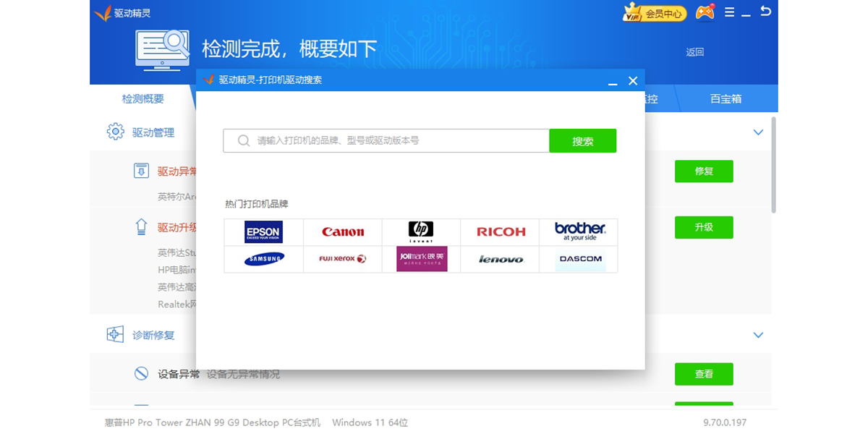Click the Dascom brand logo

(x=580, y=259)
